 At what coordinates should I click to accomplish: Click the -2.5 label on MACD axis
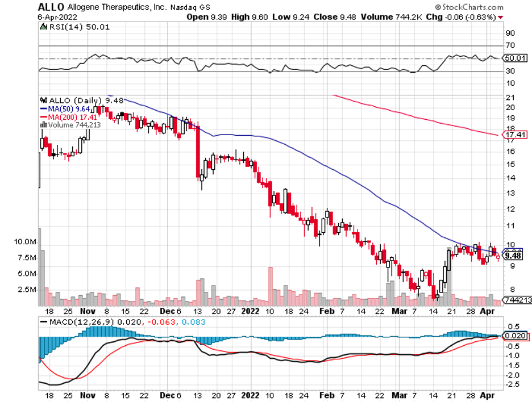(512, 384)
